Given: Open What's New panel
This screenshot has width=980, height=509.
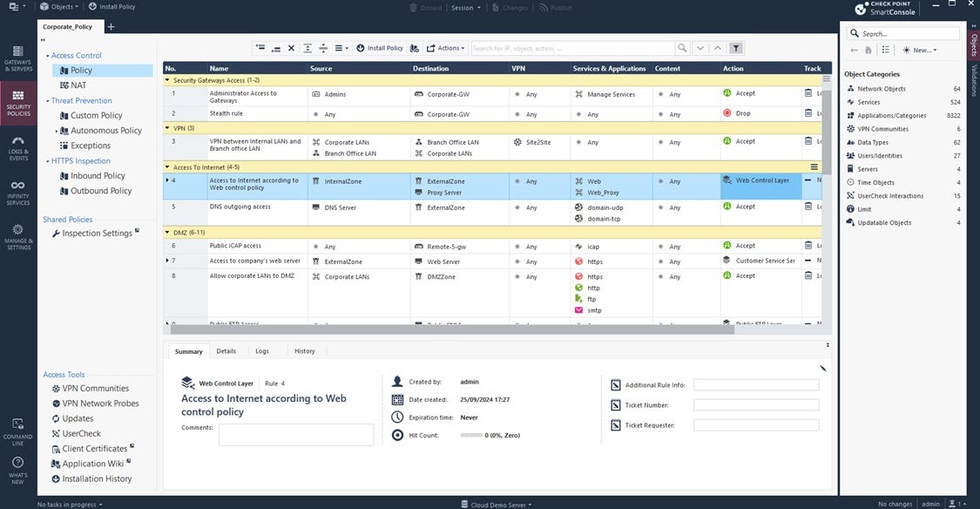Looking at the screenshot, I should (x=18, y=471).
